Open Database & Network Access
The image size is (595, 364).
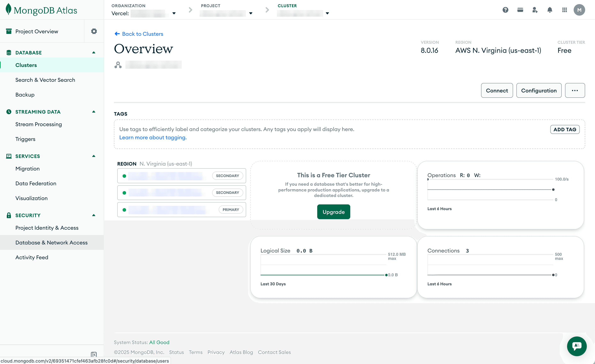click(52, 242)
